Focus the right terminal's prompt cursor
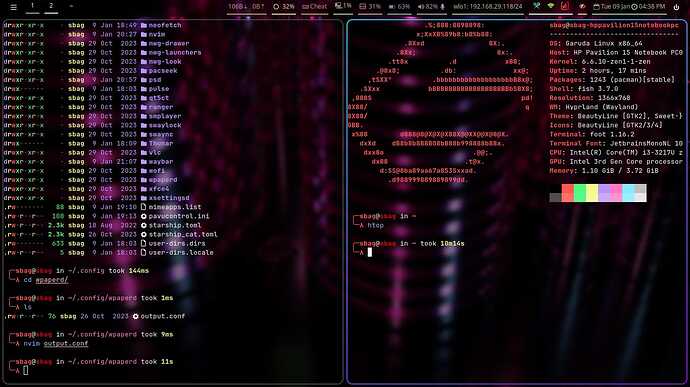This screenshot has width=690, height=387. (x=370, y=252)
